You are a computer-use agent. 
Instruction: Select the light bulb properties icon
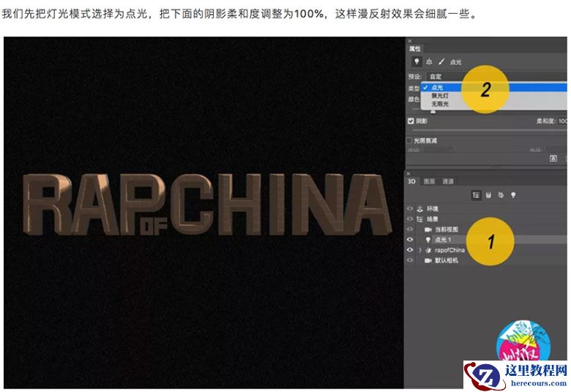pyautogui.click(x=417, y=61)
